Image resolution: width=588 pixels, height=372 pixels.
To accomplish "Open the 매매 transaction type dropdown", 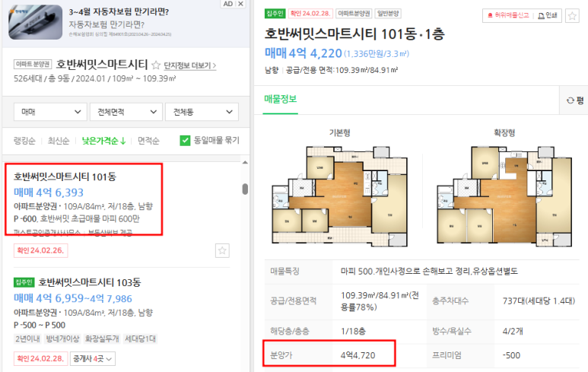I will 50,112.
